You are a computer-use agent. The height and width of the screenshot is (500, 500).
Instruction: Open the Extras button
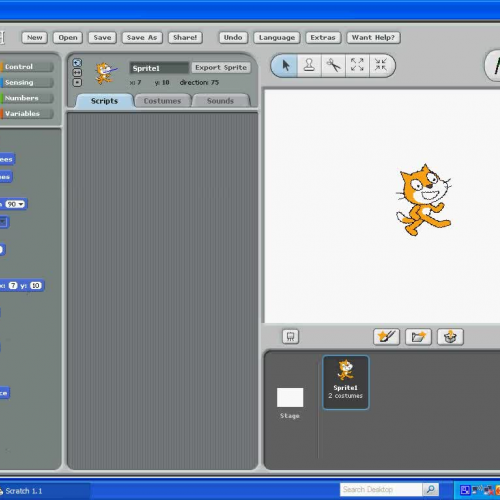coord(323,37)
